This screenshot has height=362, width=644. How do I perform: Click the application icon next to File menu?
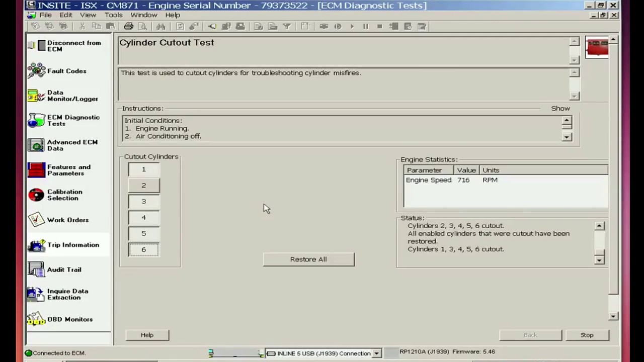point(32,15)
